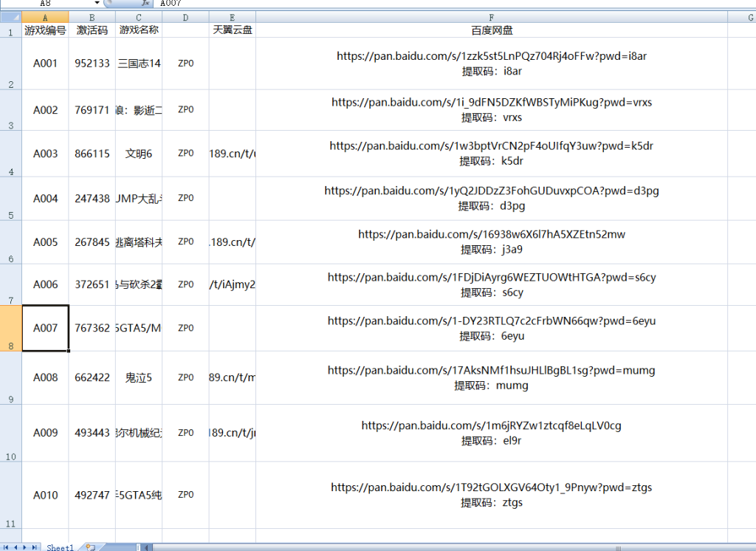
Task: Select cell A002
Action: (45, 110)
